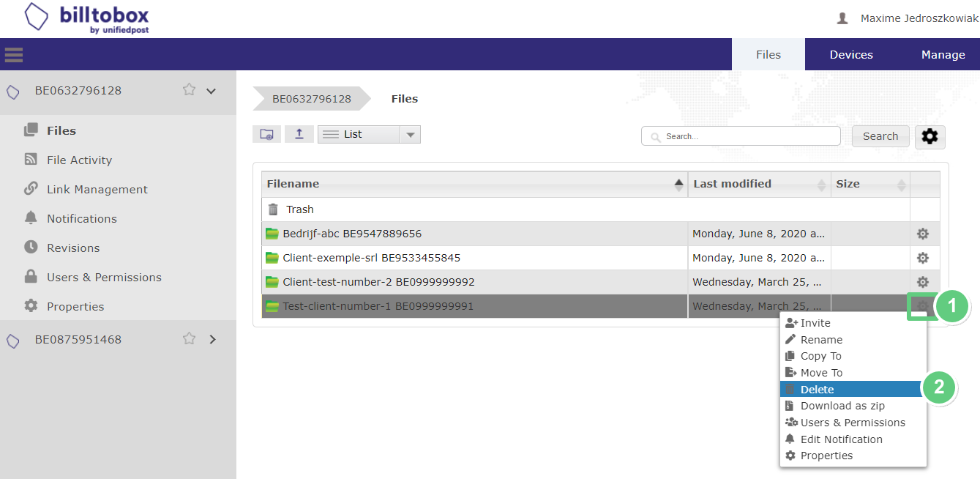Switch to the Manage tab

click(943, 54)
